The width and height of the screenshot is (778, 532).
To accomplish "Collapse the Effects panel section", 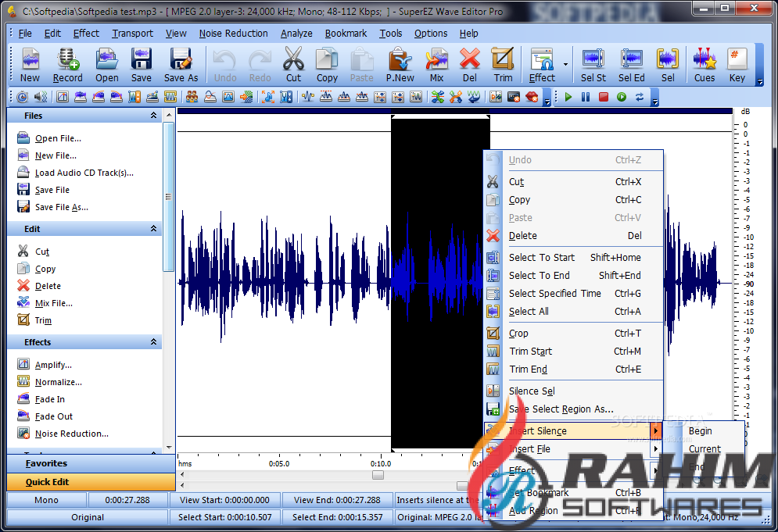I will pos(153,342).
